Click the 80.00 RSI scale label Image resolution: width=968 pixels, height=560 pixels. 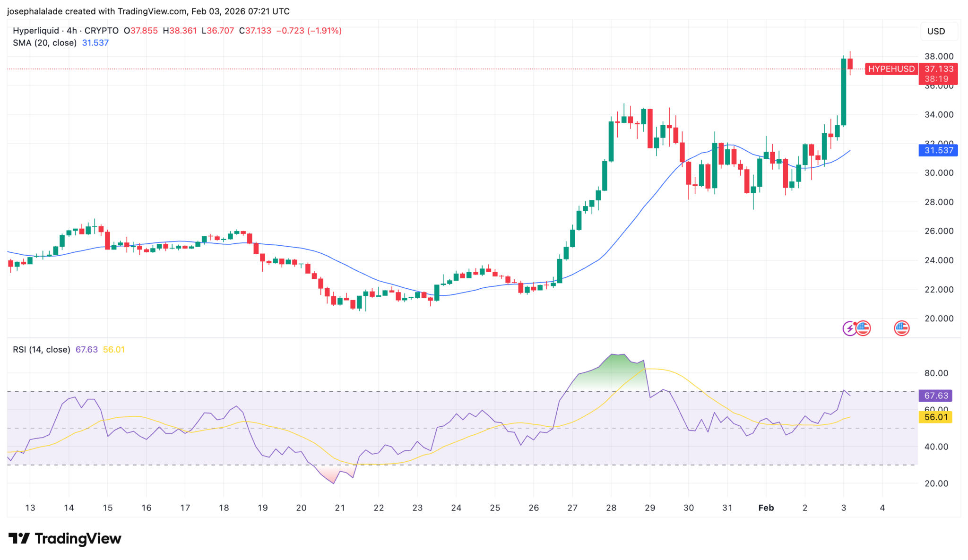click(936, 373)
